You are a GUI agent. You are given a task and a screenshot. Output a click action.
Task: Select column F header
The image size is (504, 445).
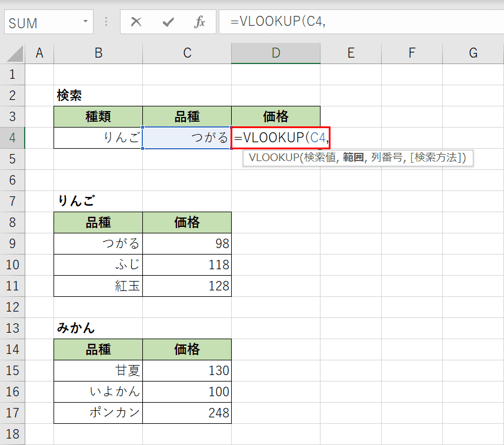[412, 53]
